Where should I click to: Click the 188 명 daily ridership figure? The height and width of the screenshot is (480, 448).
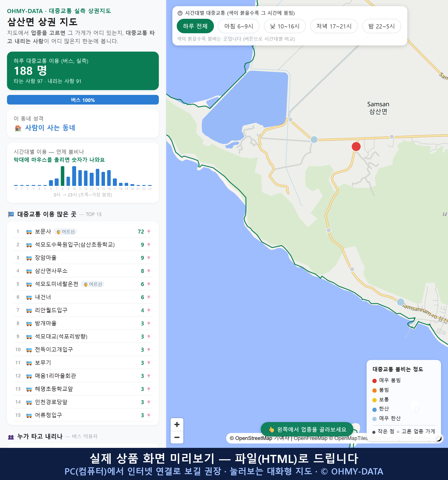coord(30,71)
